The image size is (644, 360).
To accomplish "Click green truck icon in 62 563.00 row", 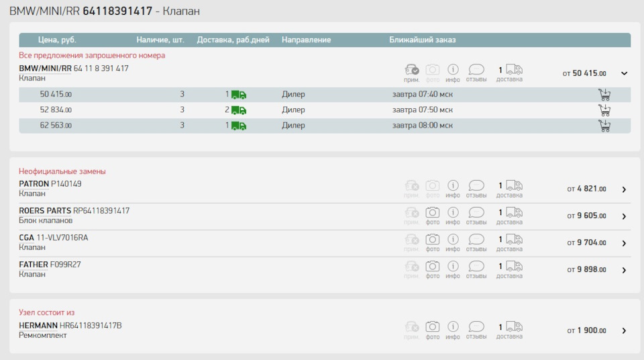I will tap(239, 126).
